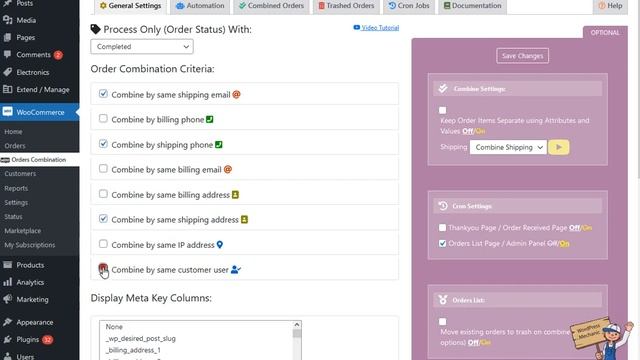Viewport: 640px width, 360px height.
Task: Go to WooCommerce Orders submenu
Action: 15,146
